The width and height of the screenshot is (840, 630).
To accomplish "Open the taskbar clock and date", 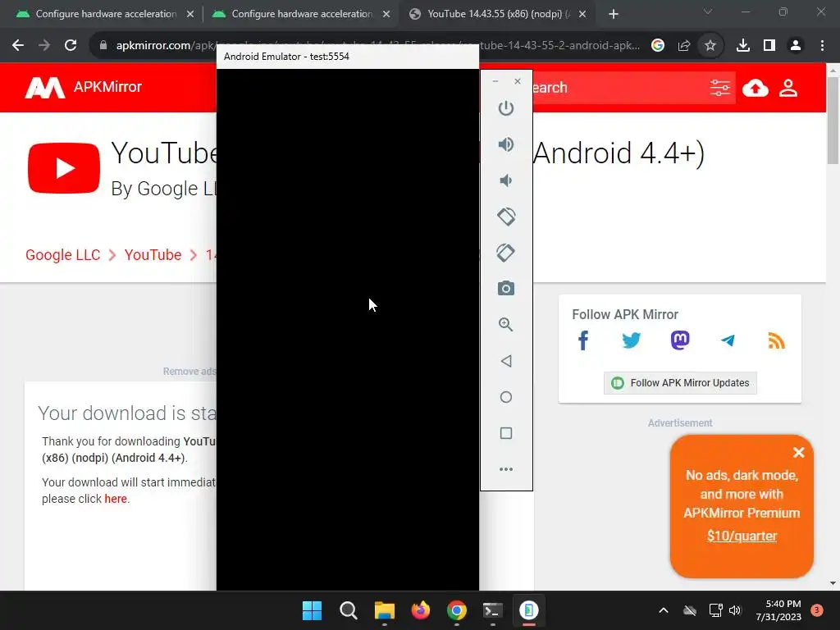I will tap(778, 610).
